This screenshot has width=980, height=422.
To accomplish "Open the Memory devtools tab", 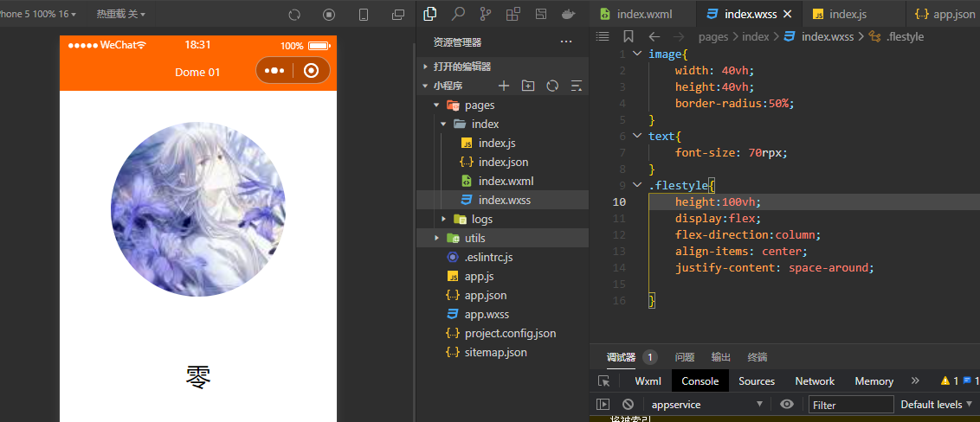I will (x=874, y=380).
